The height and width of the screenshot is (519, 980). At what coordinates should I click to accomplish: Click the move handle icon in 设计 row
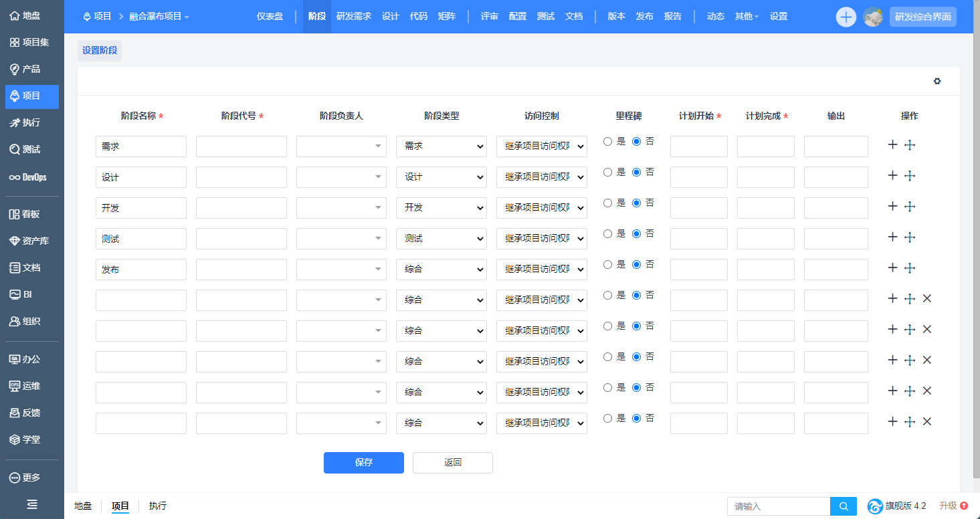pyautogui.click(x=909, y=176)
